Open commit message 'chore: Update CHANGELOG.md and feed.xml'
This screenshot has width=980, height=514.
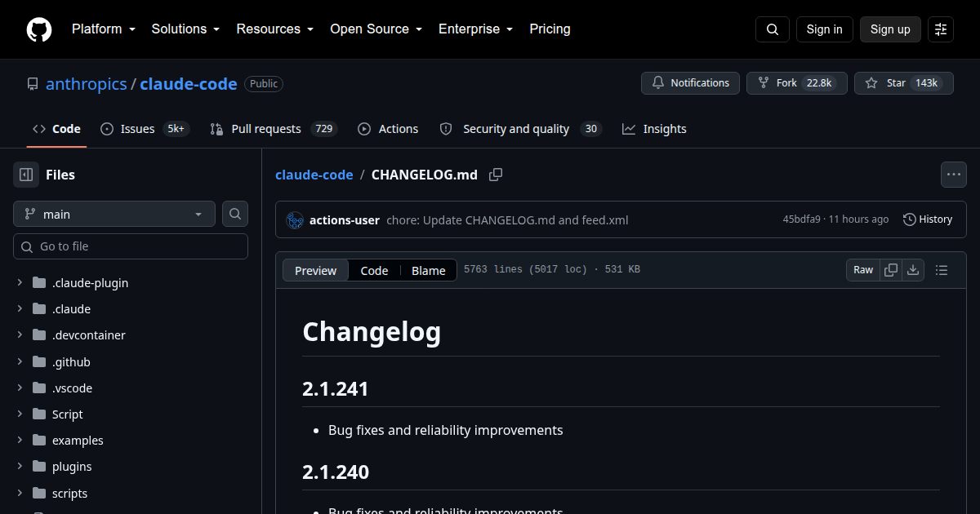(507, 219)
